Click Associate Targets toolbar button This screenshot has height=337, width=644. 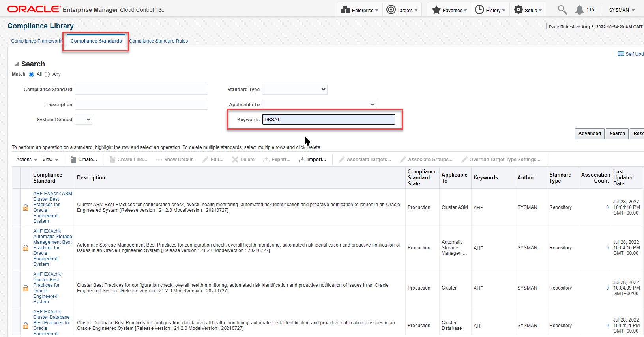[365, 160]
